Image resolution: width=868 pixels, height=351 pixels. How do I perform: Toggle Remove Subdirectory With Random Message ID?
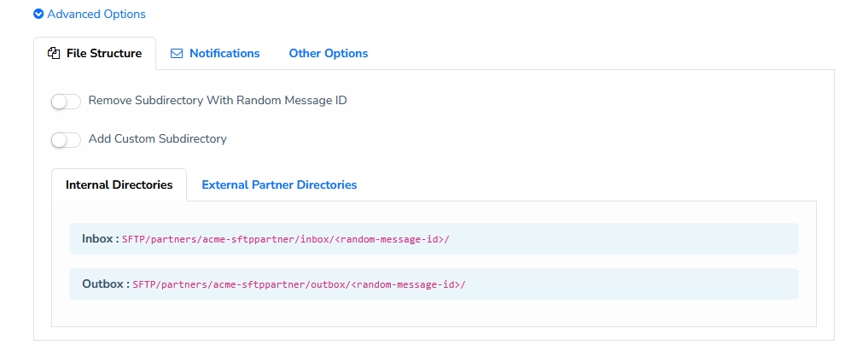coord(66,102)
